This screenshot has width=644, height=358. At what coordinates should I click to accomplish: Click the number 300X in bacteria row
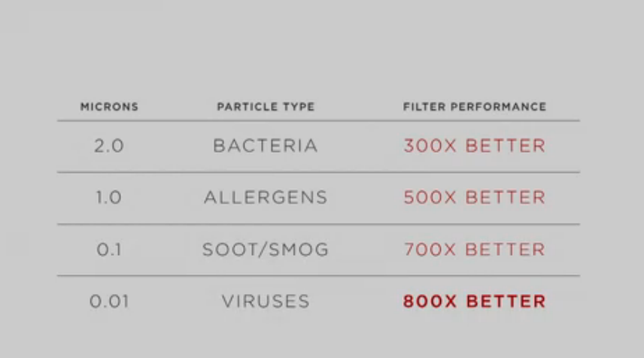(x=430, y=146)
